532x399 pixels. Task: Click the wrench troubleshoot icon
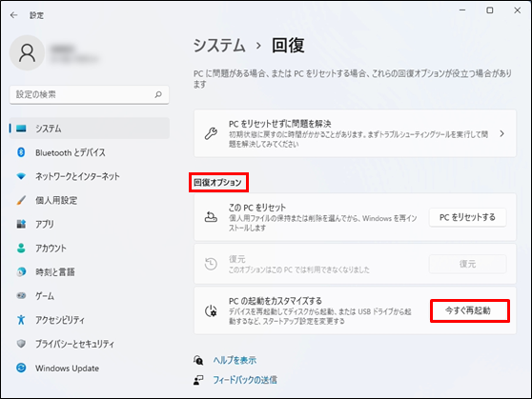pos(211,133)
